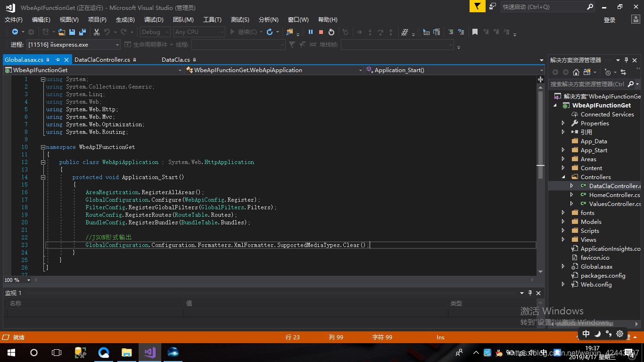Screen dimensions: 644x362
Task: Stop debugging with red square icon
Action: click(x=321, y=32)
